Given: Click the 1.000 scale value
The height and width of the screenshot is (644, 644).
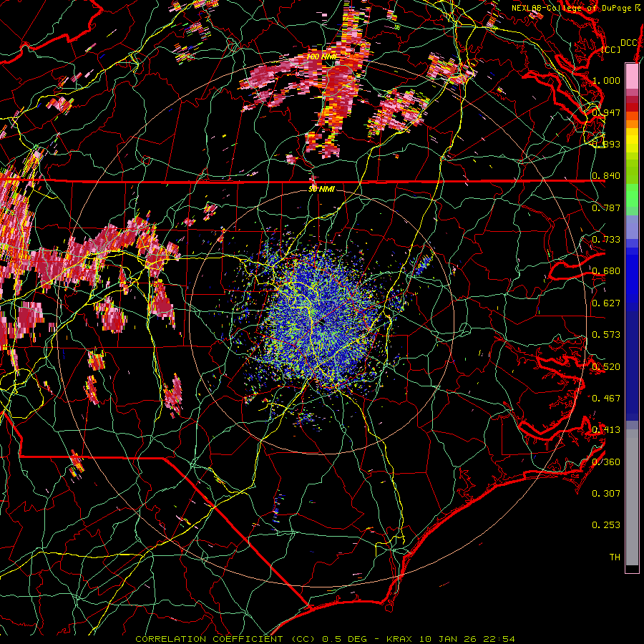Looking at the screenshot, I should coord(606,80).
